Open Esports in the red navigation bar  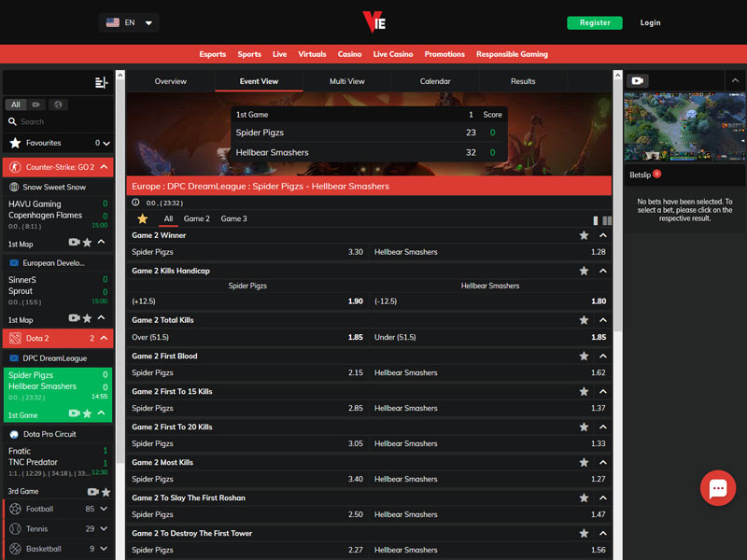pos(213,54)
